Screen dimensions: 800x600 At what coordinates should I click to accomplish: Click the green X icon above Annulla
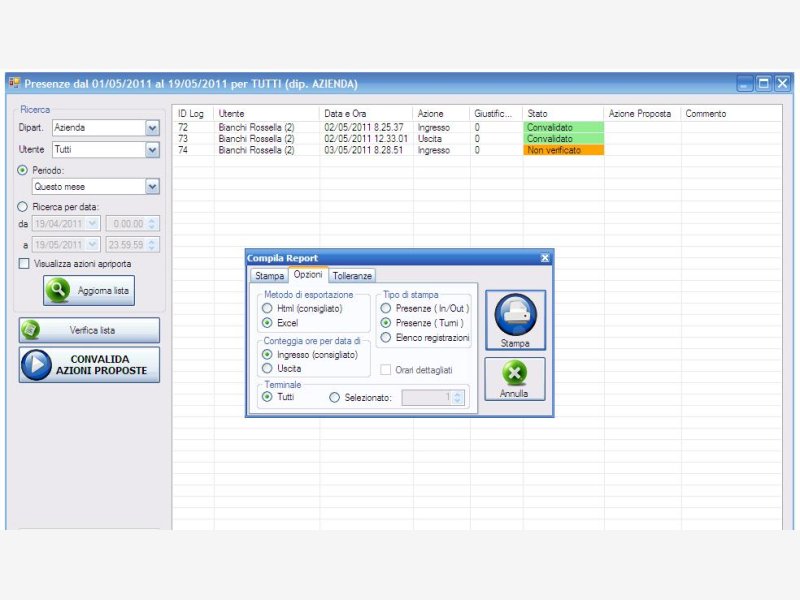(515, 373)
